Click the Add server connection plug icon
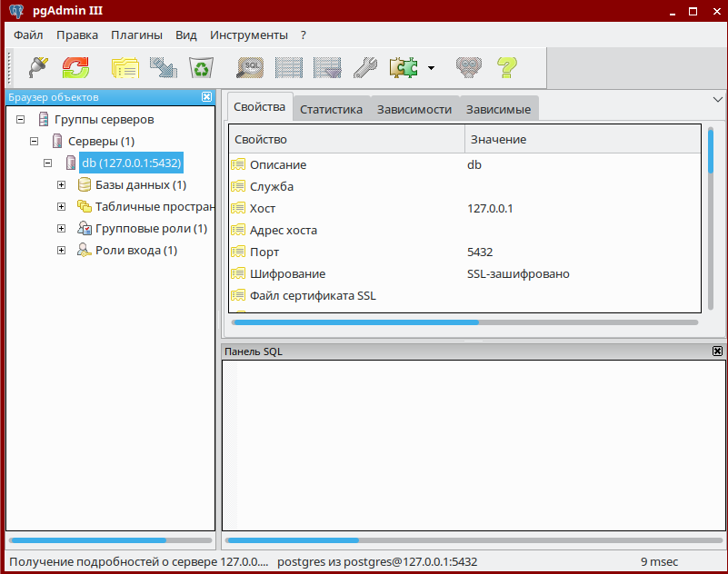728x574 pixels. click(38, 68)
